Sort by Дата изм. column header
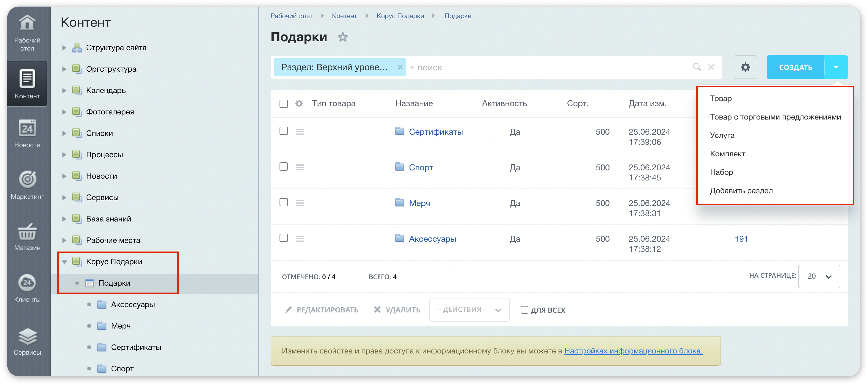Viewport: 868px width, 385px height. click(647, 103)
